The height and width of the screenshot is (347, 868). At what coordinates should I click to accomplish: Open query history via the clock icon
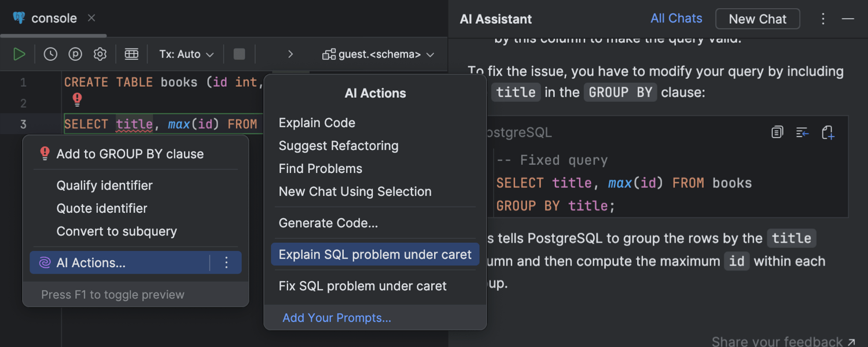pyautogui.click(x=50, y=54)
